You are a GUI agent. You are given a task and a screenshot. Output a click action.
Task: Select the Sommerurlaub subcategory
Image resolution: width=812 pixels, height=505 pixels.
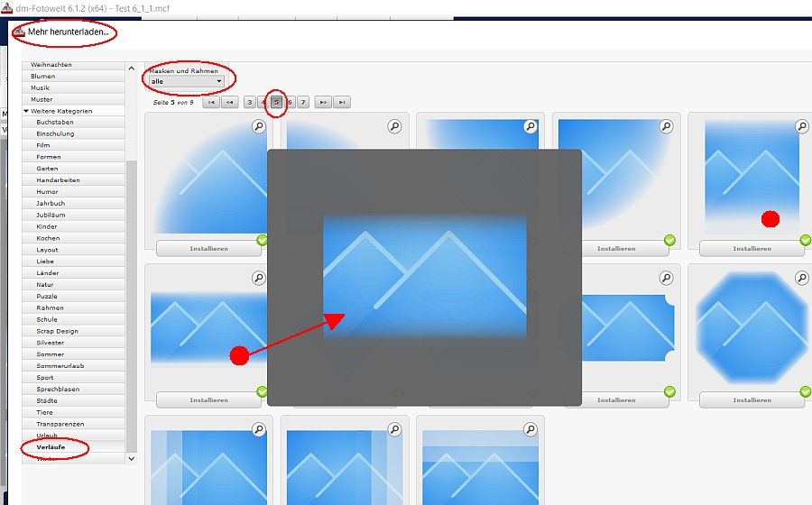74,366
